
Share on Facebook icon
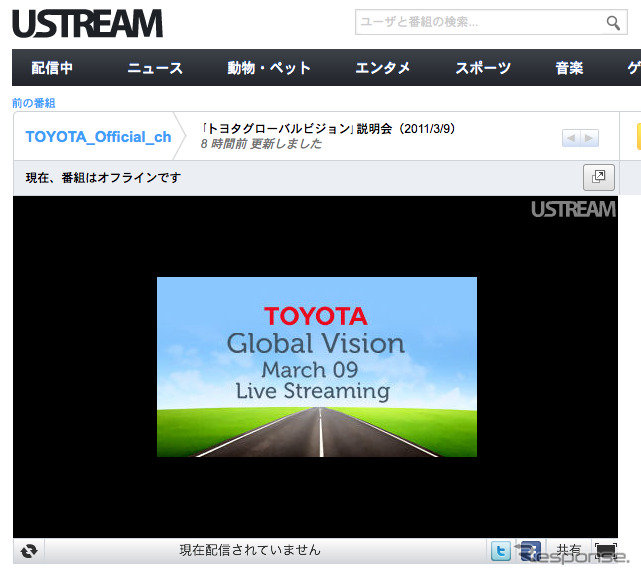coord(531,551)
